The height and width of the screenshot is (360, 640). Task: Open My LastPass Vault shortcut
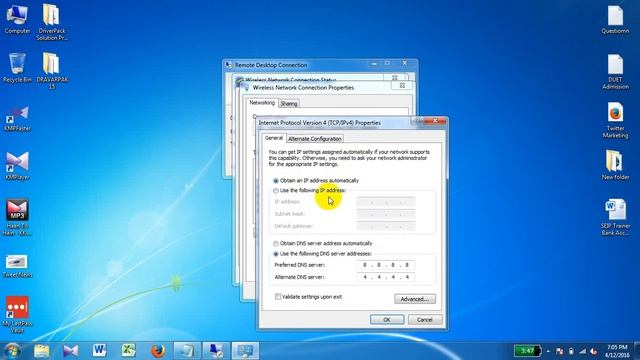tap(17, 314)
